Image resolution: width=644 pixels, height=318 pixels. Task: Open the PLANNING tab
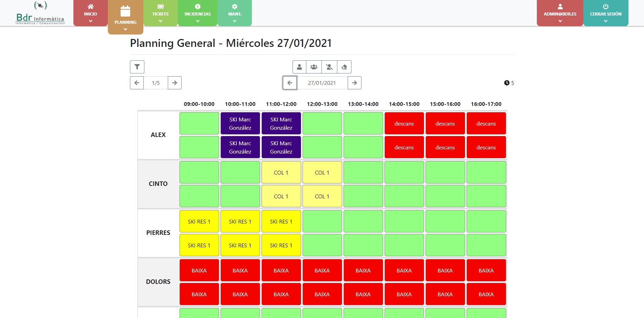pos(125,17)
